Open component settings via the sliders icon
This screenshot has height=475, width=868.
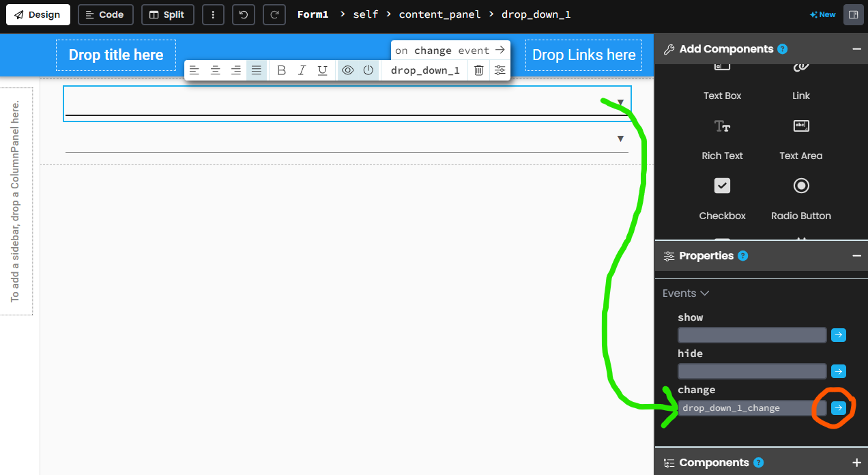click(499, 70)
